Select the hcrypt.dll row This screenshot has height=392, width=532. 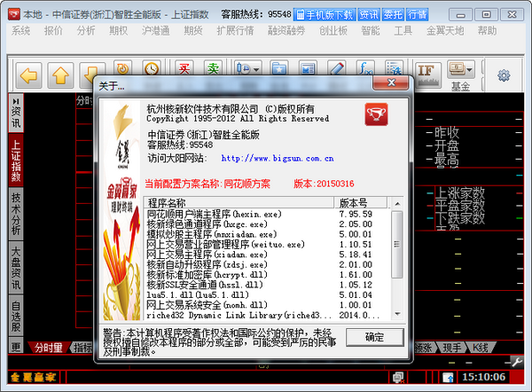[x=267, y=275]
